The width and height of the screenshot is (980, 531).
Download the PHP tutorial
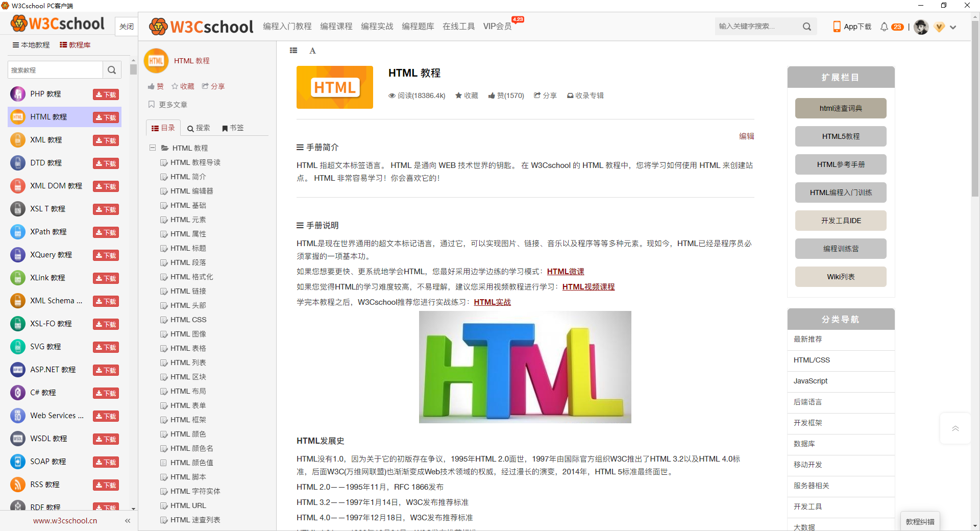click(106, 94)
